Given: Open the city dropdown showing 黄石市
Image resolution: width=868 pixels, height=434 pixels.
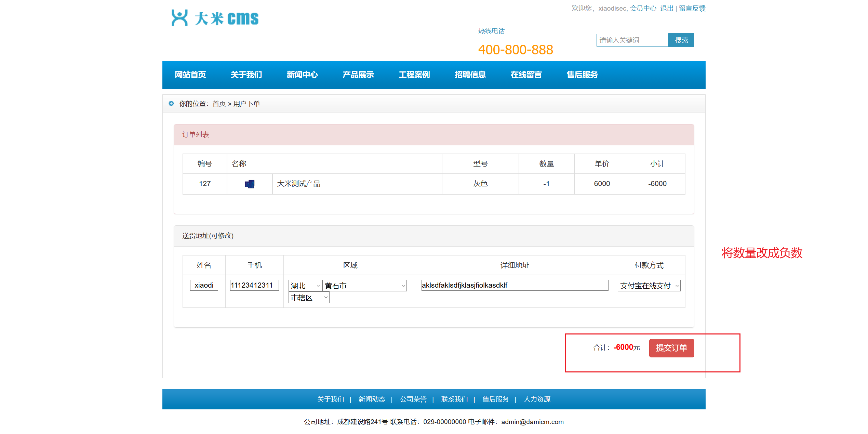Looking at the screenshot, I should (x=364, y=286).
